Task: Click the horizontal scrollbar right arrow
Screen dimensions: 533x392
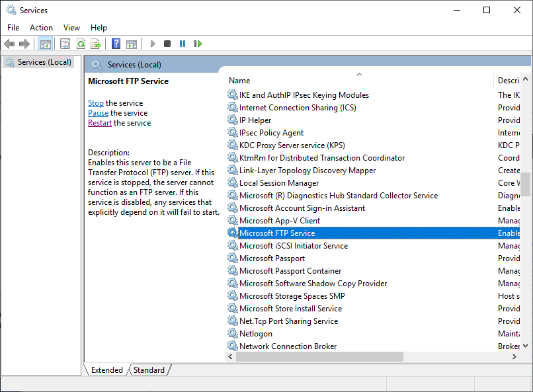Action: 514,357
